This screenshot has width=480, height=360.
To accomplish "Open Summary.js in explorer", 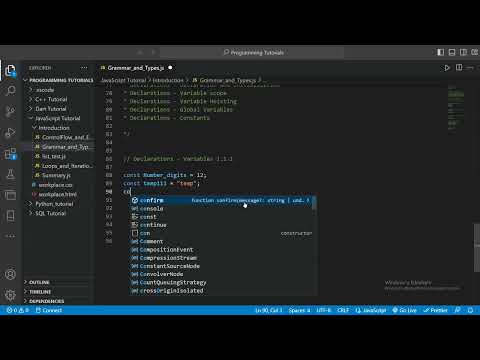I will (x=59, y=175).
